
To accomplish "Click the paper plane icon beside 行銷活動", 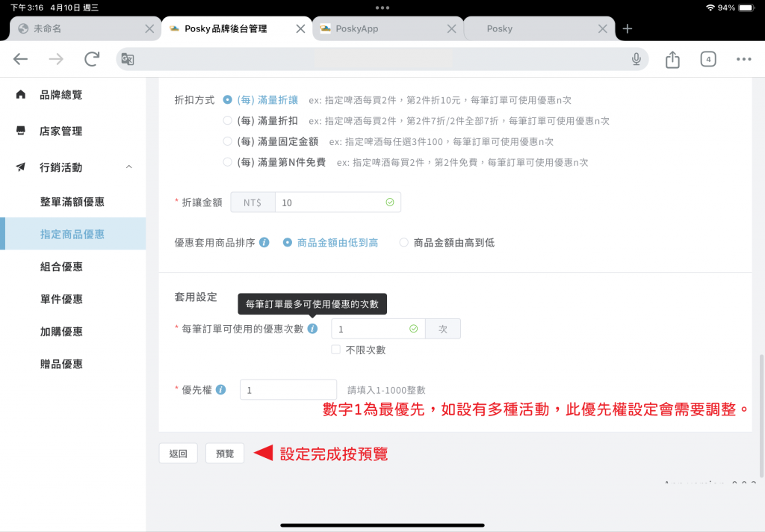I will pyautogui.click(x=20, y=167).
